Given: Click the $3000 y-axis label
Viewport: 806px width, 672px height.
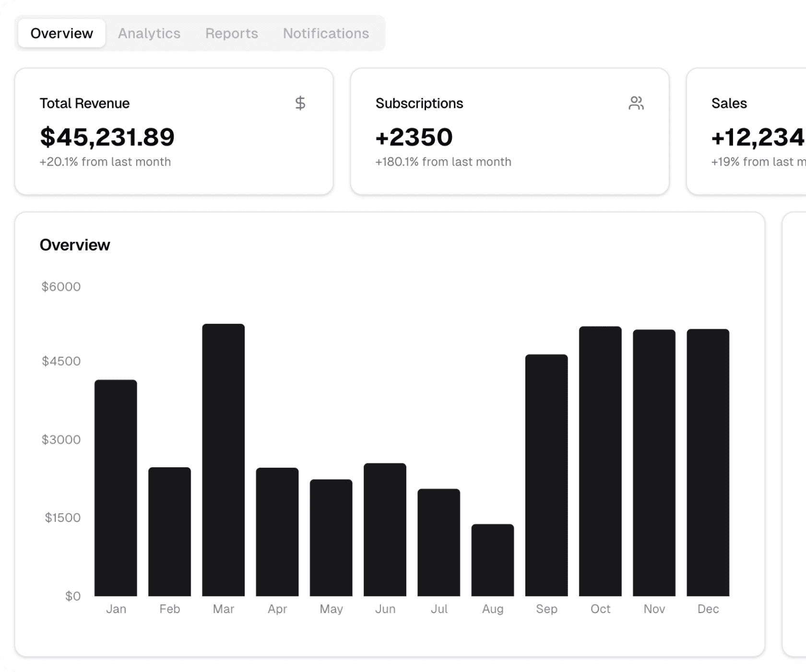Looking at the screenshot, I should (x=61, y=439).
